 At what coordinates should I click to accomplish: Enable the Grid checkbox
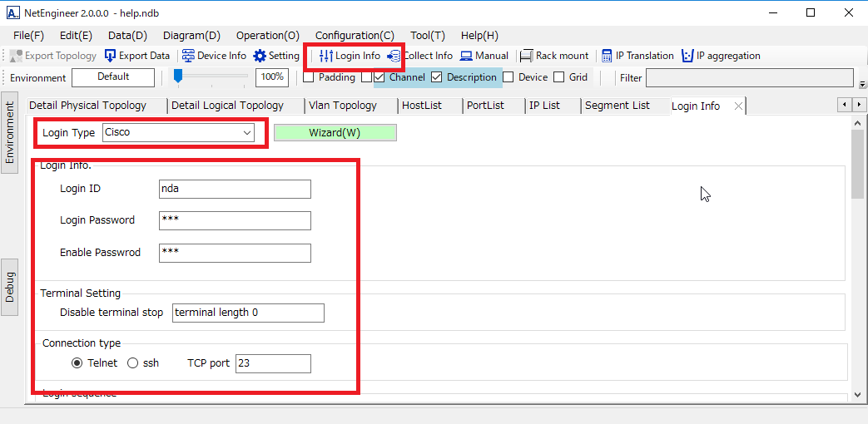[x=559, y=77]
